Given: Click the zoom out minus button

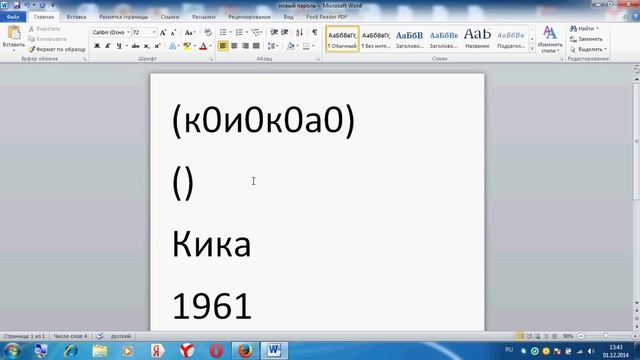Looking at the screenshot, I should tap(581, 336).
